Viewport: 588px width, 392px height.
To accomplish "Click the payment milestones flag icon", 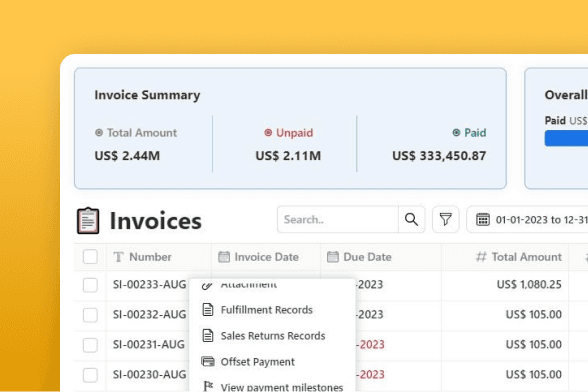I will coord(208,386).
